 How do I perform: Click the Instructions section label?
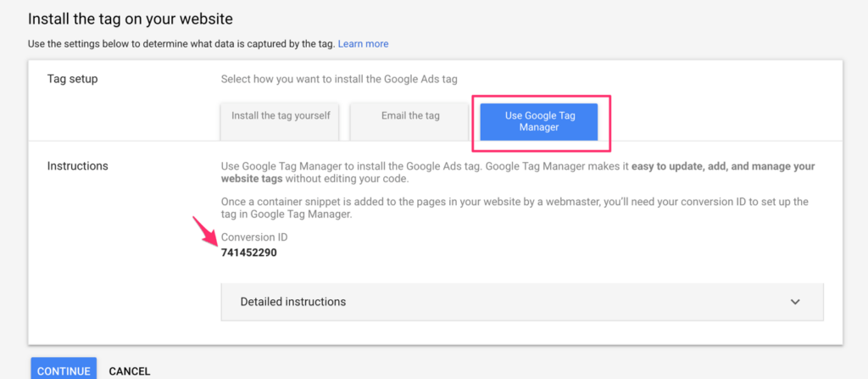pyautogui.click(x=77, y=166)
